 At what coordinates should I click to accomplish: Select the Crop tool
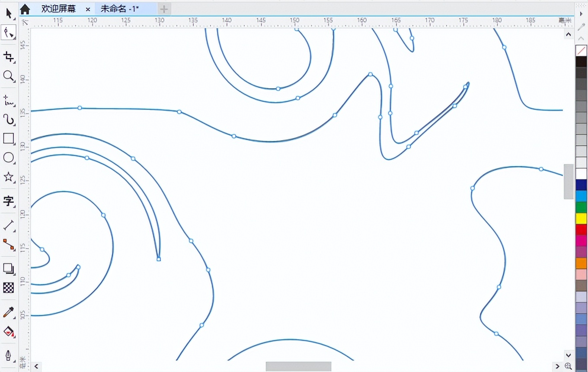[x=9, y=57]
